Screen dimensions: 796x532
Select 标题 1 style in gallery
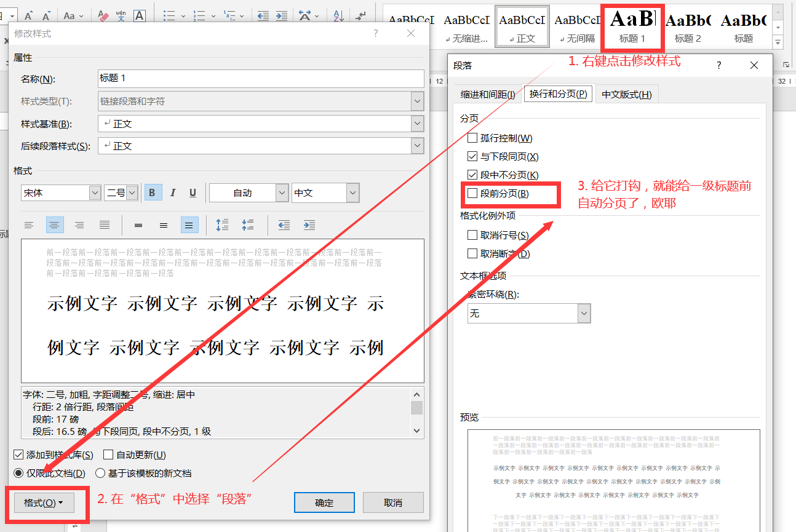(633, 26)
